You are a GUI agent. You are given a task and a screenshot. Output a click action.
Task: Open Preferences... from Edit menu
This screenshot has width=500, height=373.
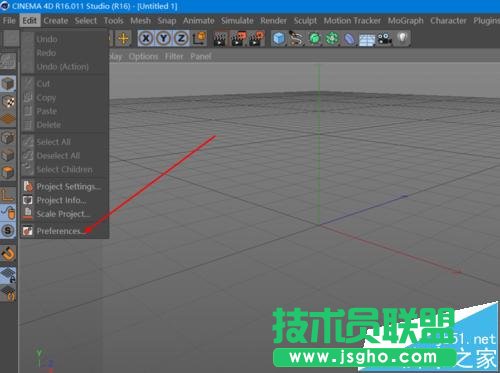coord(65,231)
